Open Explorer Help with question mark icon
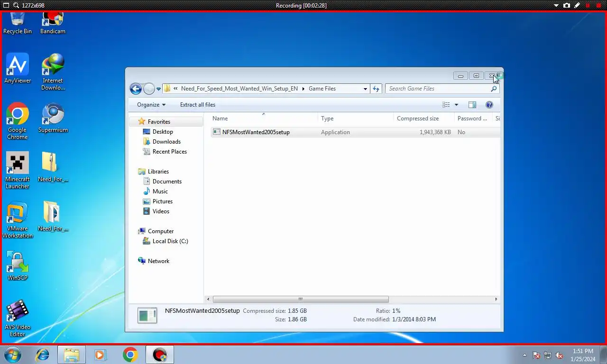Viewport: 607px width, 364px height. point(489,105)
